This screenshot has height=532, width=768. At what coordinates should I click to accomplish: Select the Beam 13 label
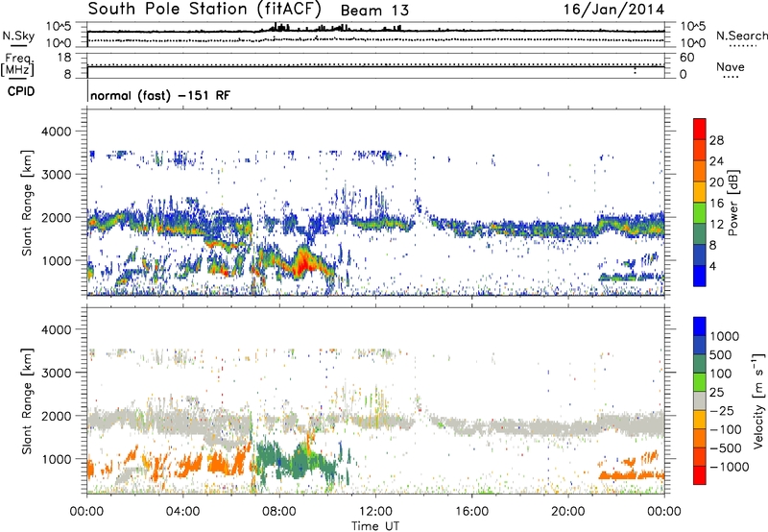[374, 11]
